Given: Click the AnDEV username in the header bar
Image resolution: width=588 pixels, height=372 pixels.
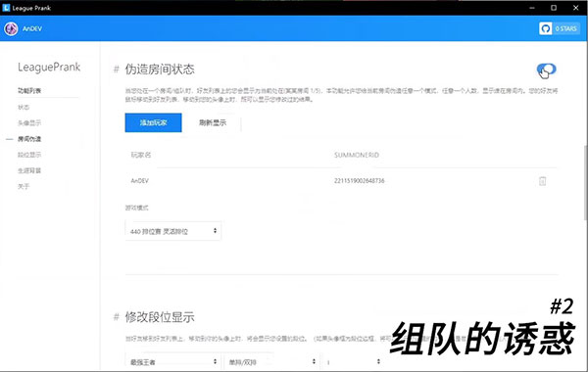Looking at the screenshot, I should pos(32,28).
